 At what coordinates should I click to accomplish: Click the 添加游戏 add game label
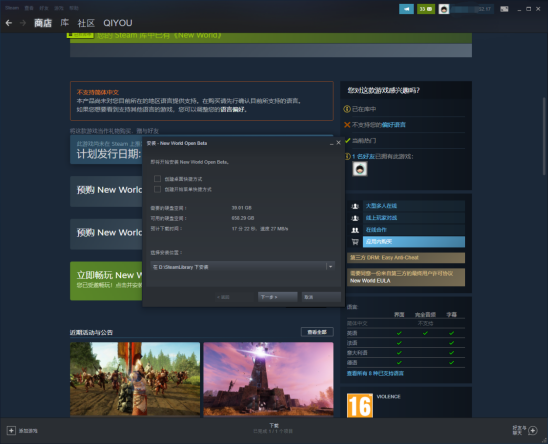click(x=28, y=431)
